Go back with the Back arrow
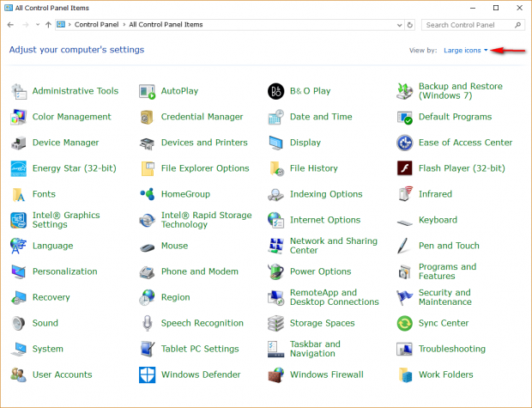 pos(10,25)
